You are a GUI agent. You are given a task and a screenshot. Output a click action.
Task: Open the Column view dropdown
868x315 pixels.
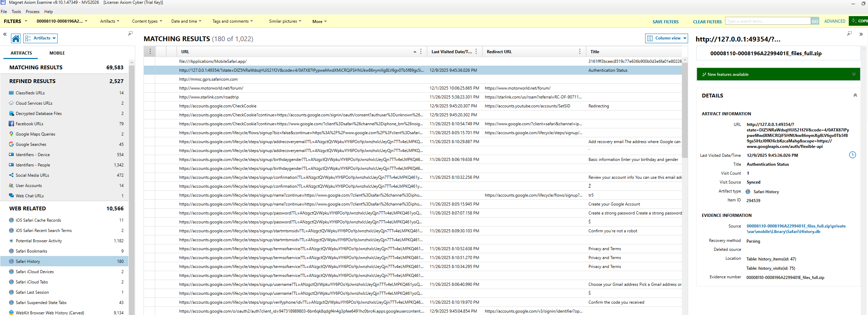[666, 38]
